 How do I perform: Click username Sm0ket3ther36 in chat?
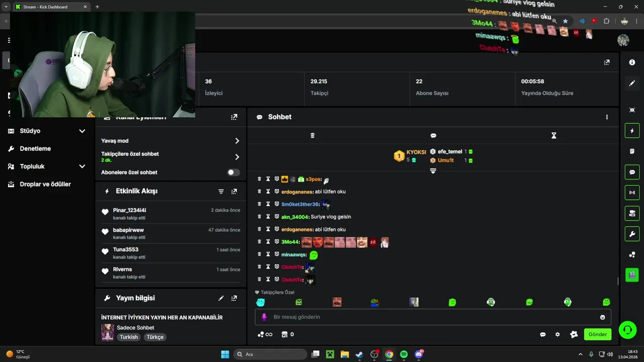point(300,205)
